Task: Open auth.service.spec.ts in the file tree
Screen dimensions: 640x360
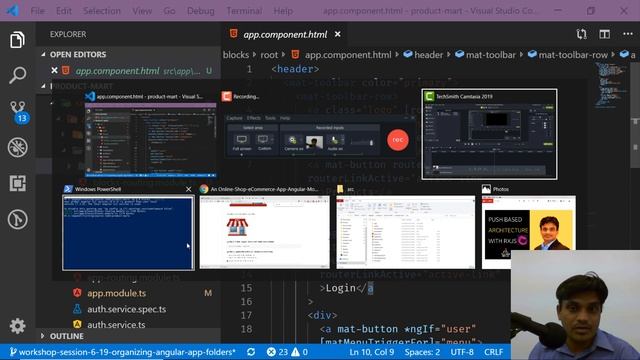Action: (x=127, y=309)
